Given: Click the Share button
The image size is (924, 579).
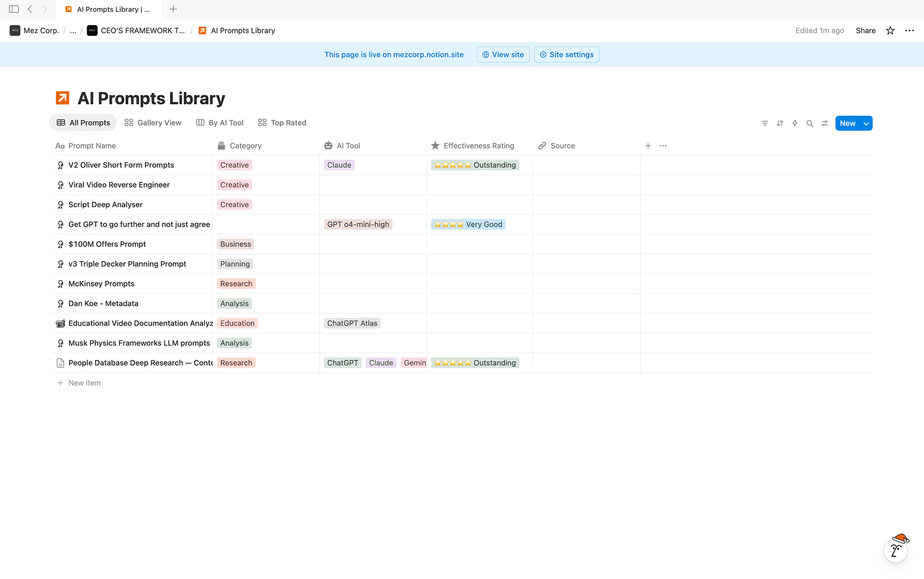Looking at the screenshot, I should pos(866,30).
